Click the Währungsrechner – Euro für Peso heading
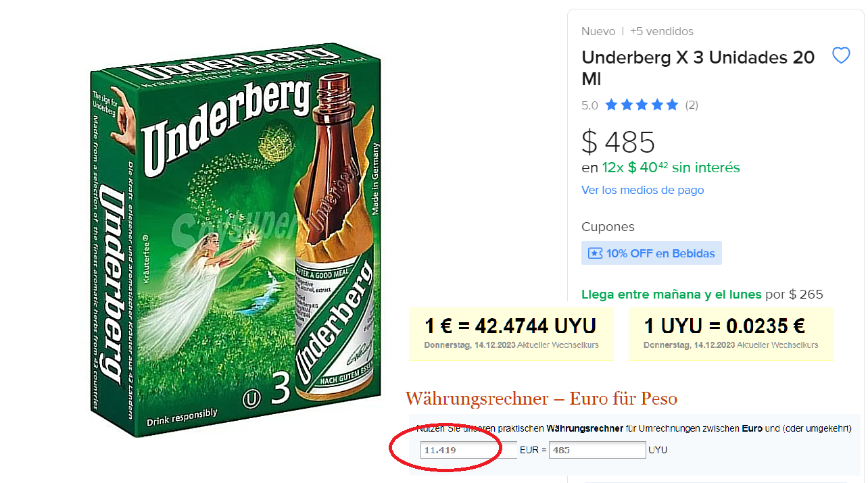Screen dimensions: 868x483 point(541,399)
